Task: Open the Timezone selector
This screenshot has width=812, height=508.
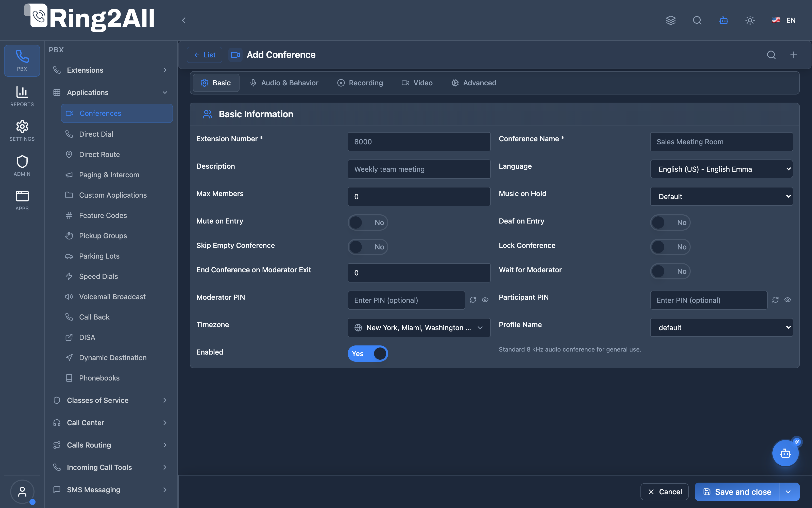Action: (x=419, y=328)
